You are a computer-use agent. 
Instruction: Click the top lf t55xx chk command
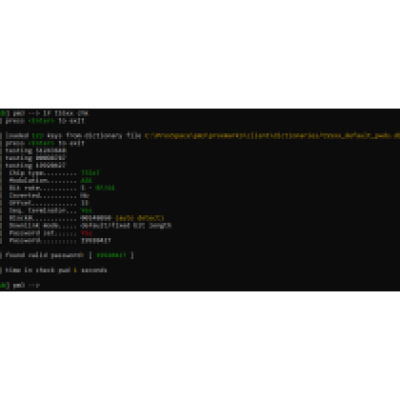point(66,113)
